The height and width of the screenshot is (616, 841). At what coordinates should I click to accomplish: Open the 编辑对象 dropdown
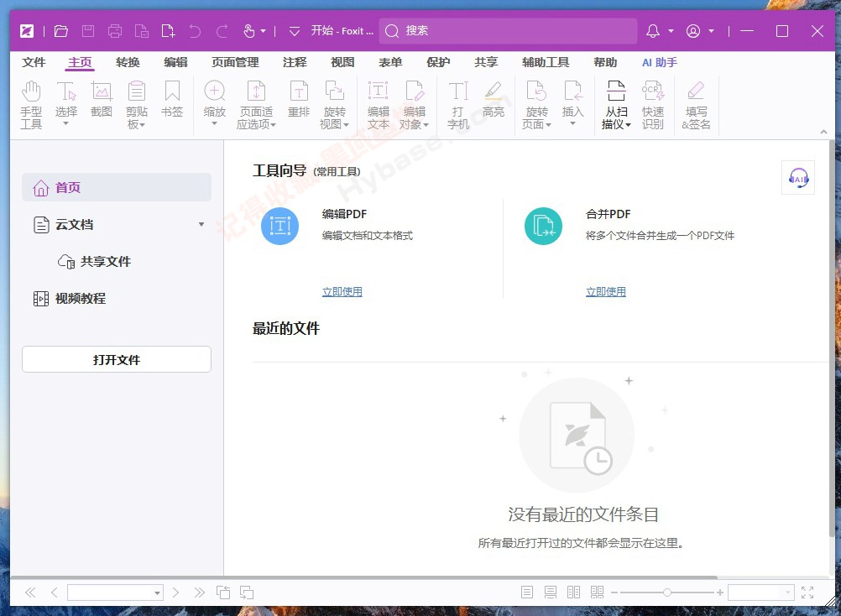coord(426,125)
